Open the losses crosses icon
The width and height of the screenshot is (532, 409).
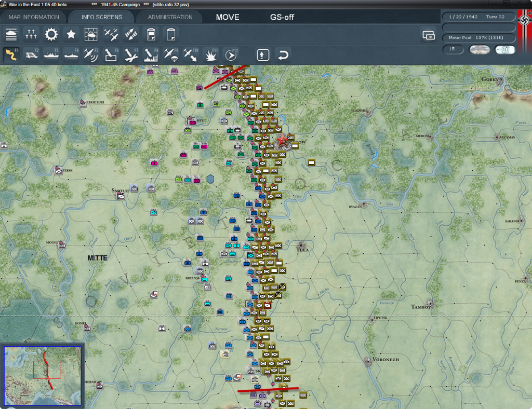click(x=31, y=35)
